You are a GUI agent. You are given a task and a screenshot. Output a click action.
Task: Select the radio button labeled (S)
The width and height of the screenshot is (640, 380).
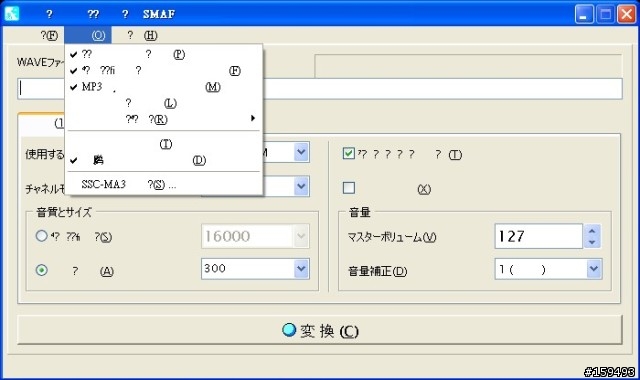click(x=42, y=236)
